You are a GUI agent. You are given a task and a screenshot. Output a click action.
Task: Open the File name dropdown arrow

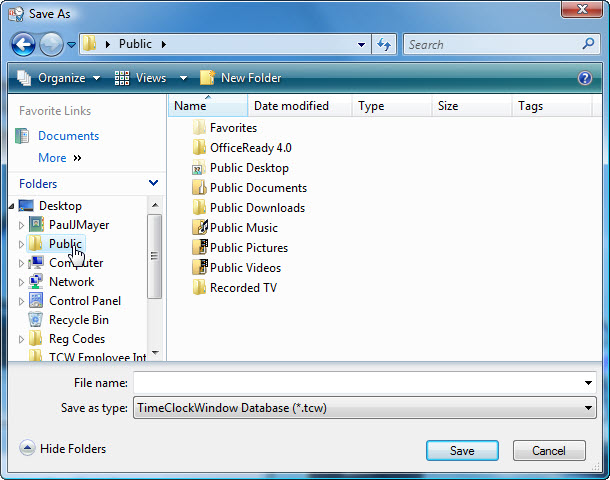pyautogui.click(x=588, y=383)
